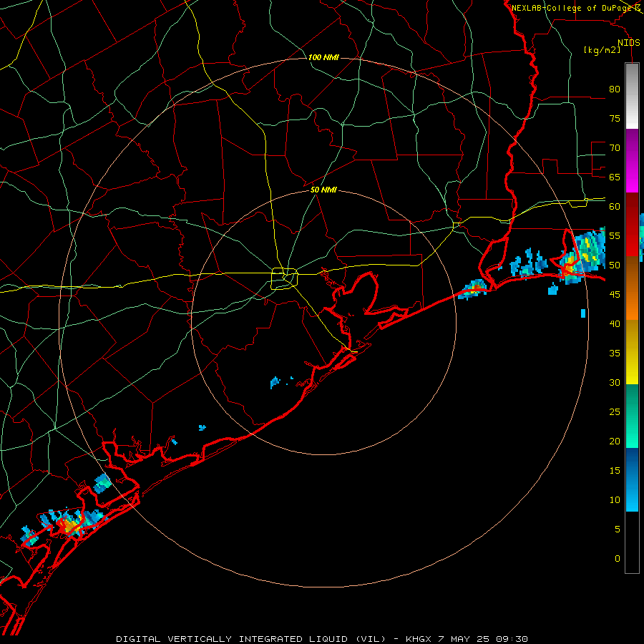Viewport: 644px width, 644px height.
Task: Click the [kg/m2] units label
Action: tap(602, 50)
